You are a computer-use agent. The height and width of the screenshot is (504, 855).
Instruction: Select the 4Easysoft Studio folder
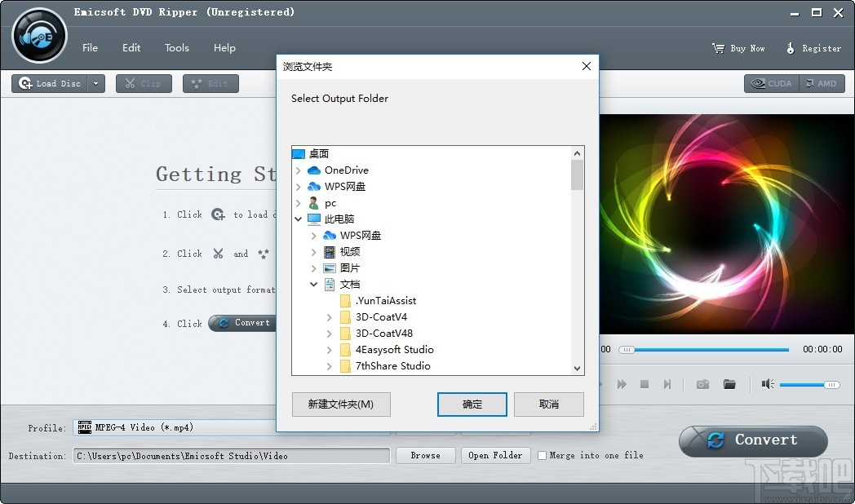(x=394, y=349)
